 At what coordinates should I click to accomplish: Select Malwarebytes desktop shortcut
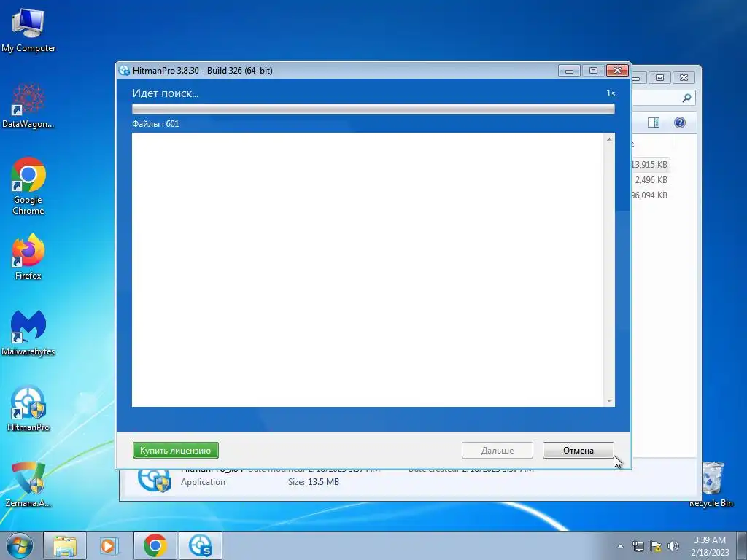(28, 332)
